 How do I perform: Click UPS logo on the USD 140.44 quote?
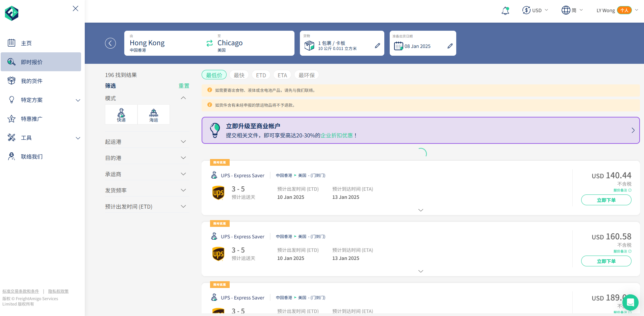tap(218, 193)
